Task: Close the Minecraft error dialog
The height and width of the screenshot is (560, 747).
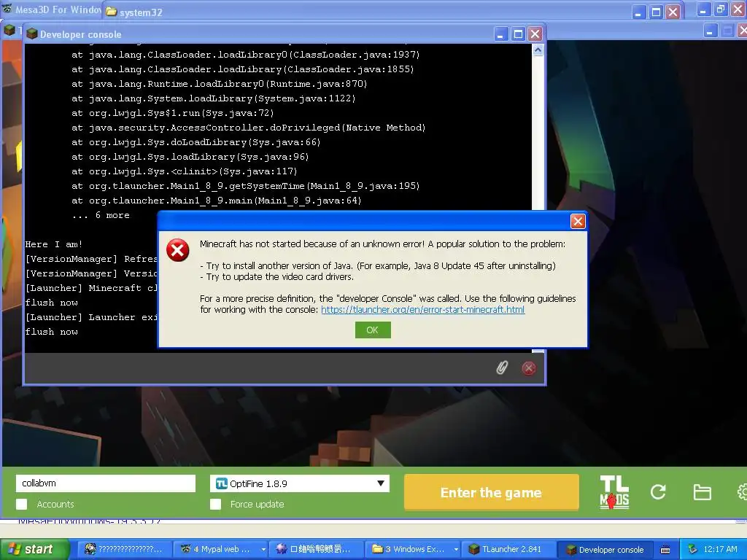Action: pos(578,221)
